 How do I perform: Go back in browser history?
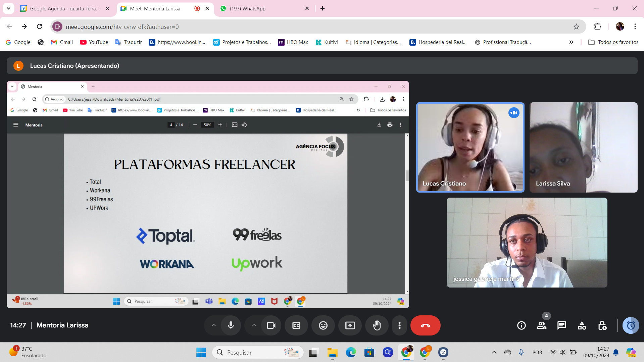point(9,27)
